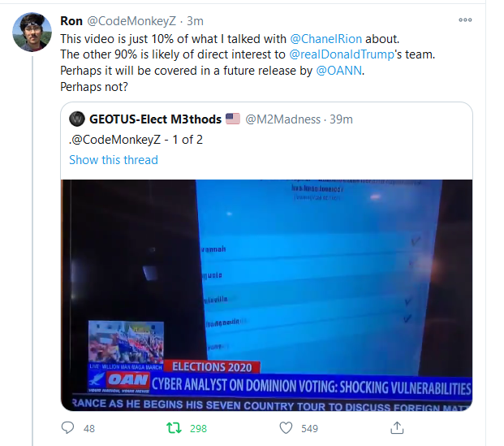This screenshot has height=446, width=504.
Task: Click GEOTUS-Elect M3thods small avatar
Action: (x=77, y=119)
